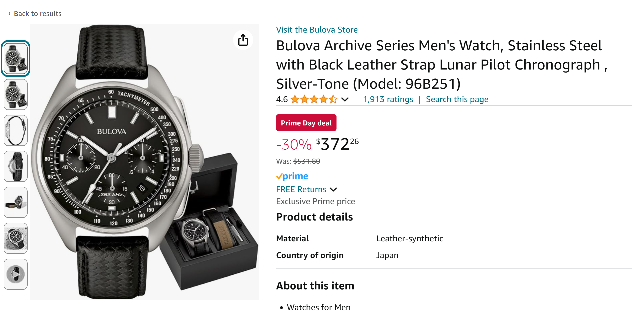The image size is (644, 314).
Task: View the watch side profile thumbnail
Action: (x=15, y=130)
